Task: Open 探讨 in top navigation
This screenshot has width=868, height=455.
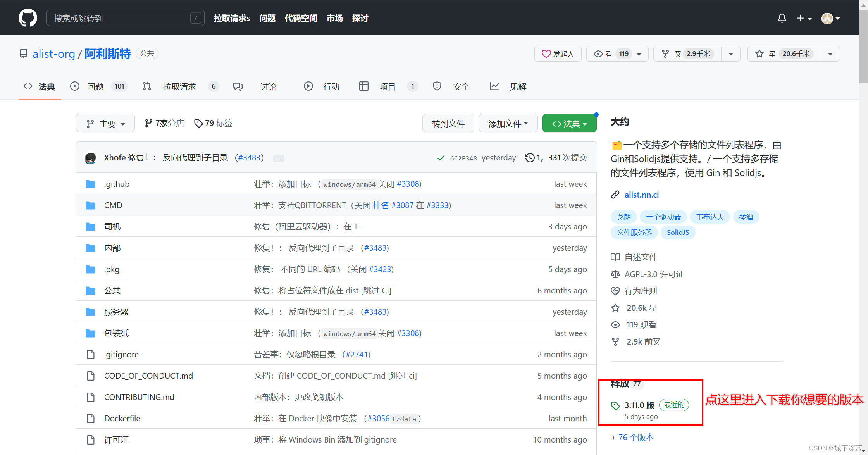Action: tap(360, 18)
